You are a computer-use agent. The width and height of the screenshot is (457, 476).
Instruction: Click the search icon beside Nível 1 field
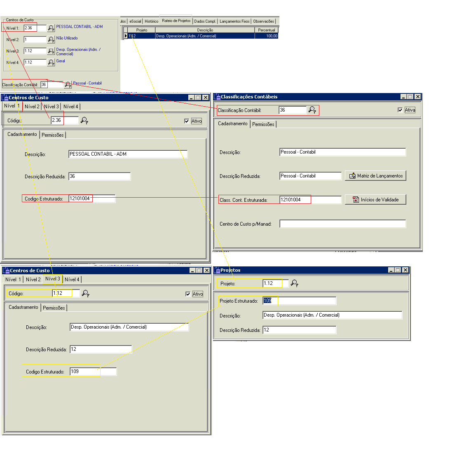click(x=51, y=28)
